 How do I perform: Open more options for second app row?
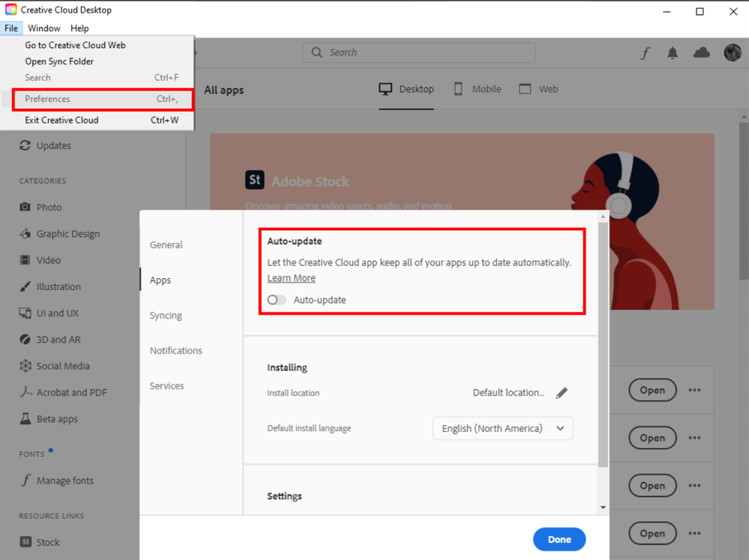click(694, 438)
